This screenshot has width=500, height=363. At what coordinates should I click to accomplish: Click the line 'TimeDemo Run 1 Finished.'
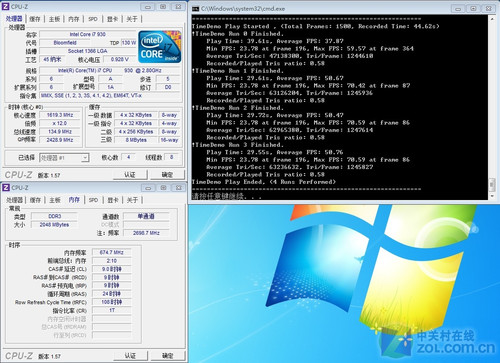tap(238, 71)
